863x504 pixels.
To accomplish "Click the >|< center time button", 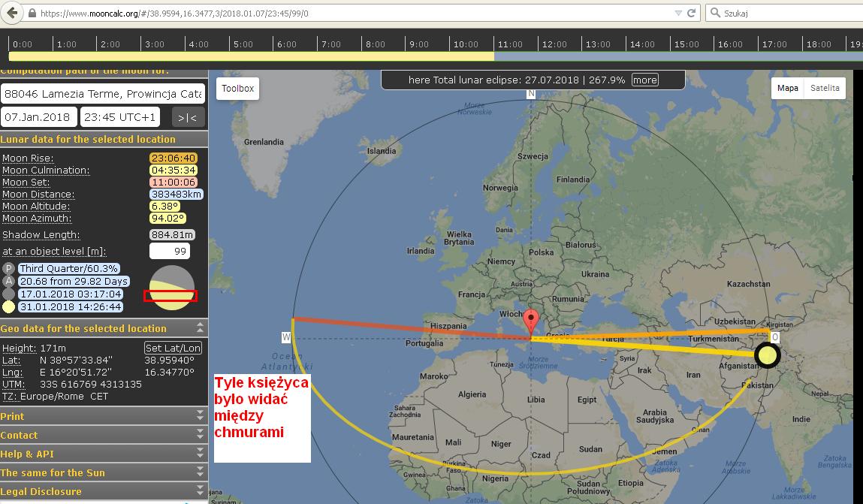I will pyautogui.click(x=188, y=117).
